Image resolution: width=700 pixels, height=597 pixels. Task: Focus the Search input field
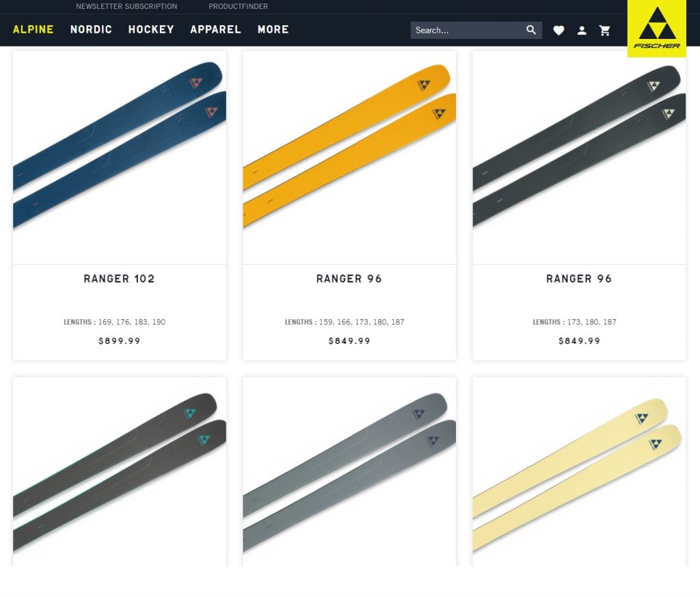(x=468, y=30)
